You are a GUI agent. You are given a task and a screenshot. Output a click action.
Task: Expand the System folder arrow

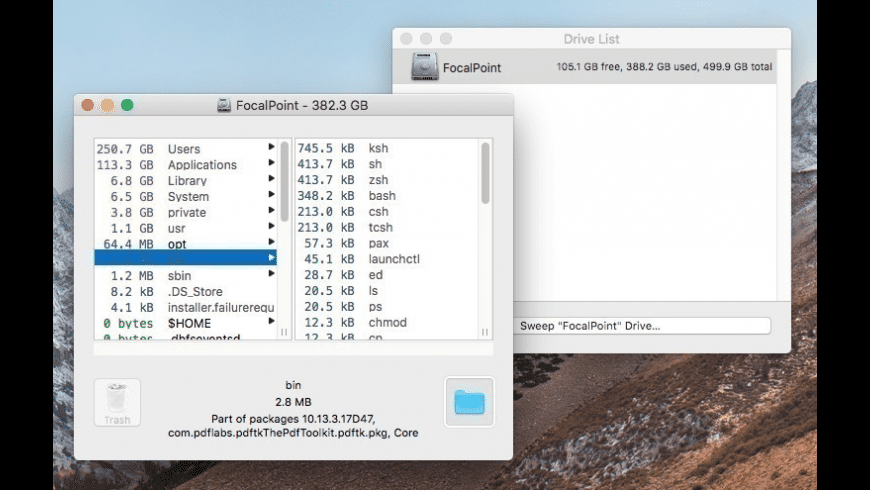point(271,194)
